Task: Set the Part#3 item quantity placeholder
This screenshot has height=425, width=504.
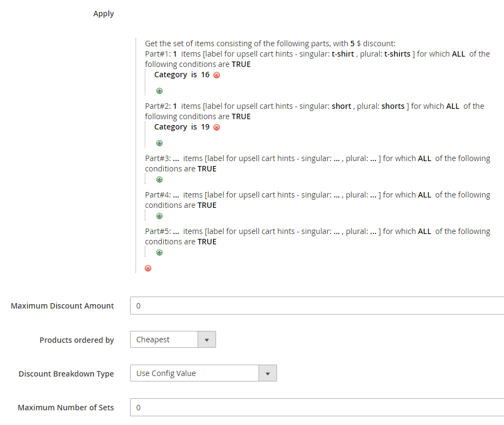Action: pos(176,159)
